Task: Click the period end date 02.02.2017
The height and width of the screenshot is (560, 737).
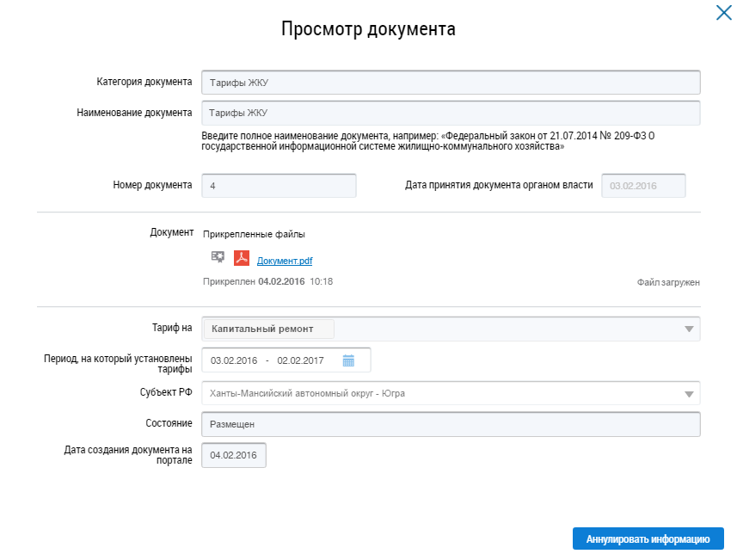Action: click(x=300, y=360)
